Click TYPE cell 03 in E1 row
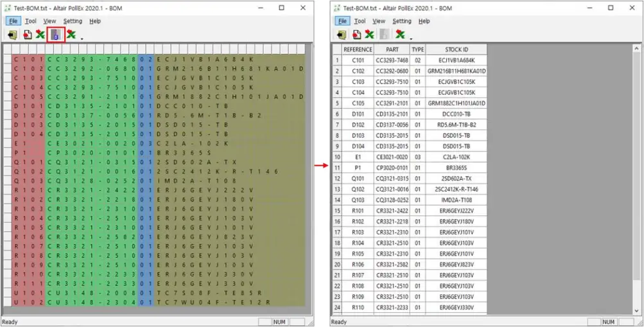This screenshot has height=327, width=644. [418, 157]
